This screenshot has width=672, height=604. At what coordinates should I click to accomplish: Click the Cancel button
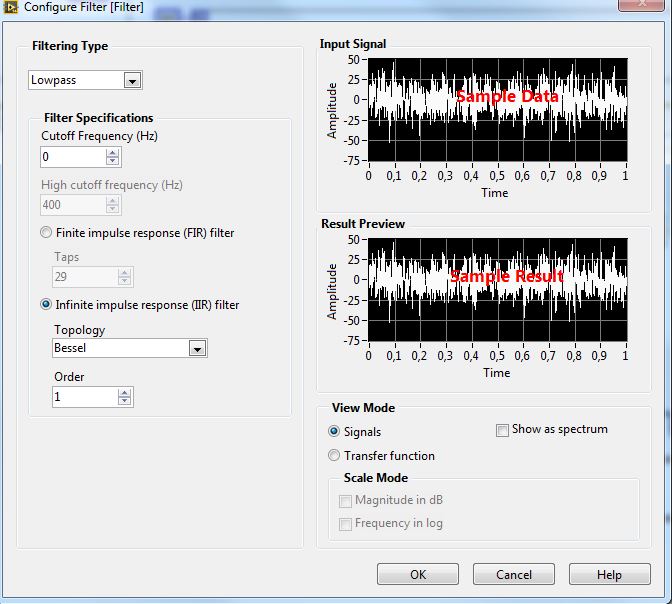click(514, 574)
